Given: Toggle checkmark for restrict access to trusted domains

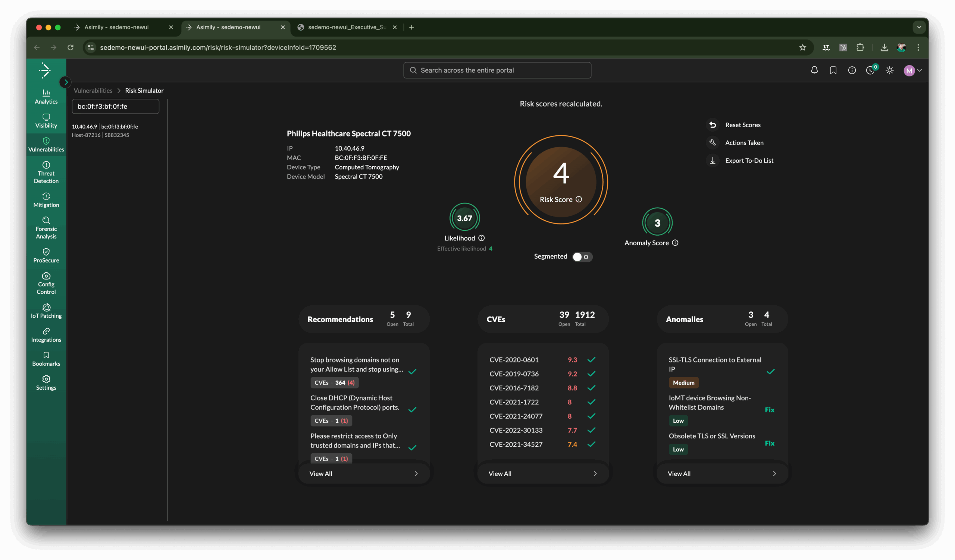Looking at the screenshot, I should (412, 447).
